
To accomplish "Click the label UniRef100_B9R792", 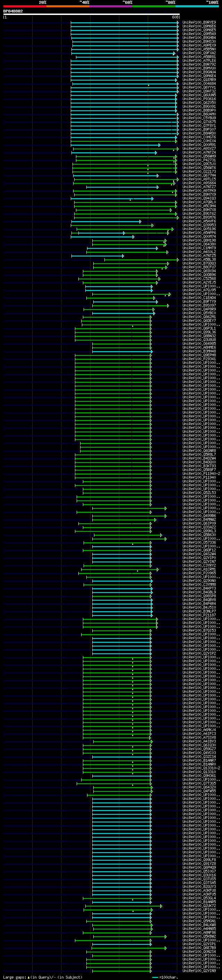I will 199,64.
